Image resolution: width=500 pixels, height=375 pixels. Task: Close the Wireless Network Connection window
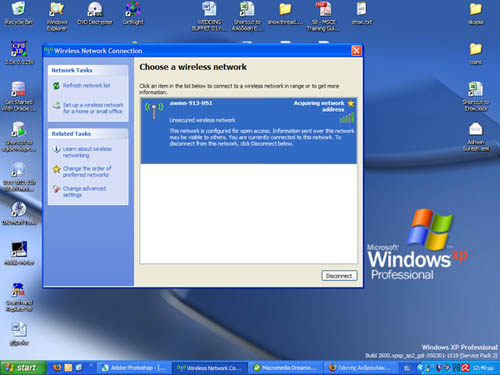pyautogui.click(x=356, y=51)
